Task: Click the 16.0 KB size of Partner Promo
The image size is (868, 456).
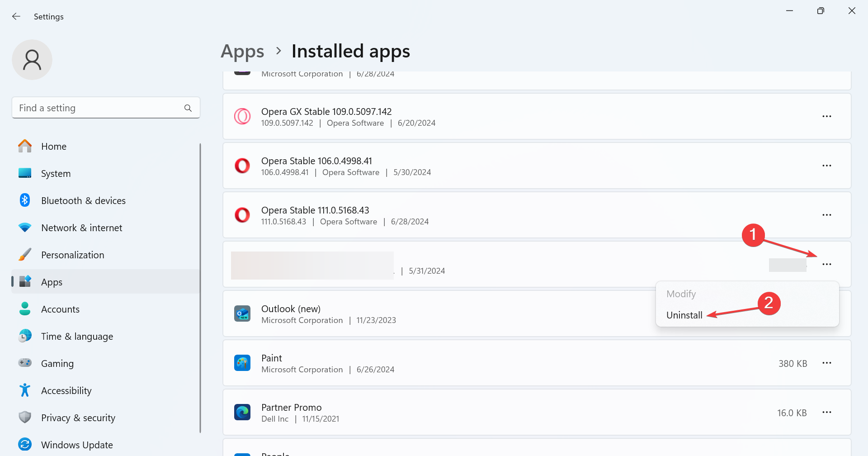Action: pyautogui.click(x=792, y=413)
